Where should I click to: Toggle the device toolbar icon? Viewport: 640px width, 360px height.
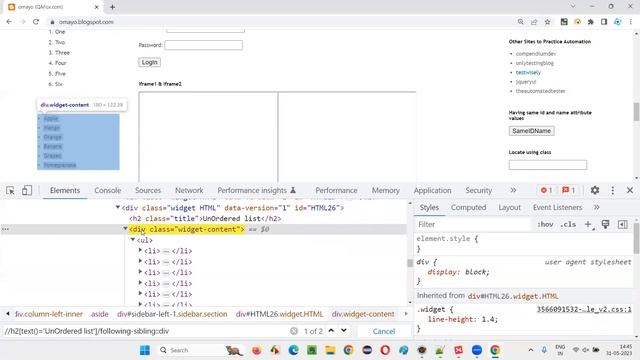click(x=27, y=190)
